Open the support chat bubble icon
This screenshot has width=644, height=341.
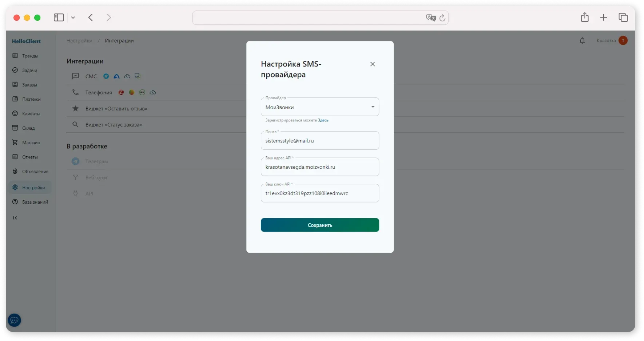click(15, 320)
